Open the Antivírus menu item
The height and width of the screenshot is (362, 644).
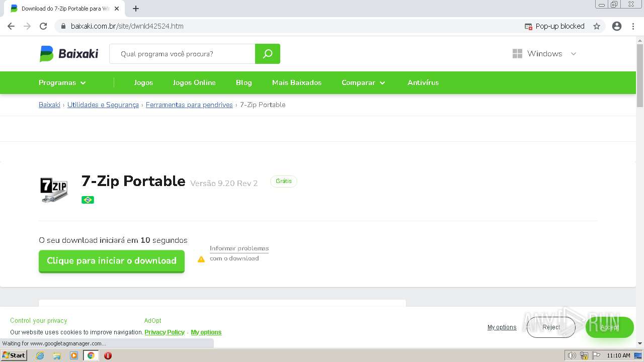[x=423, y=82]
